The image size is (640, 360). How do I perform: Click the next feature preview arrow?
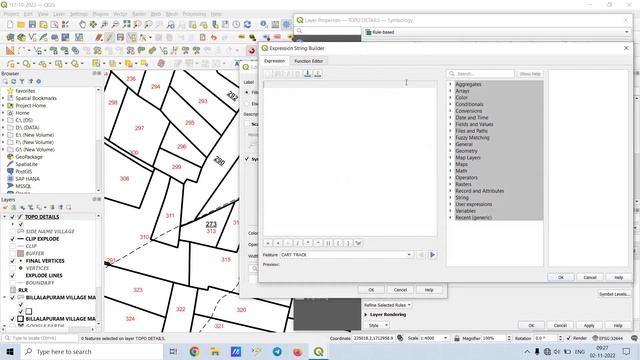coord(433,255)
